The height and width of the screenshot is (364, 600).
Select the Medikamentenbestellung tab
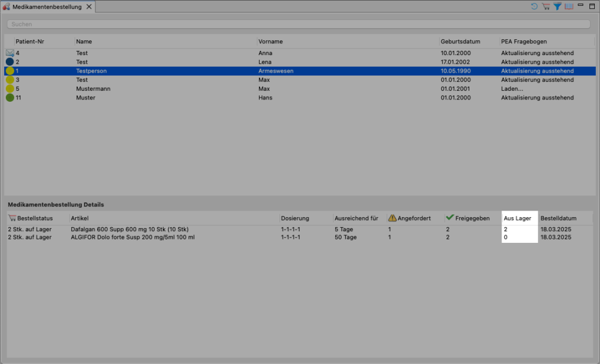tap(47, 7)
